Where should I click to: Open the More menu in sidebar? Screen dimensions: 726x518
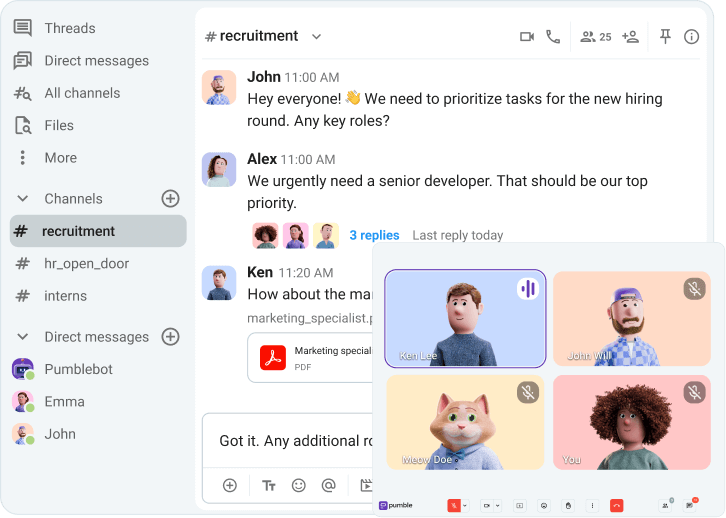(61, 158)
